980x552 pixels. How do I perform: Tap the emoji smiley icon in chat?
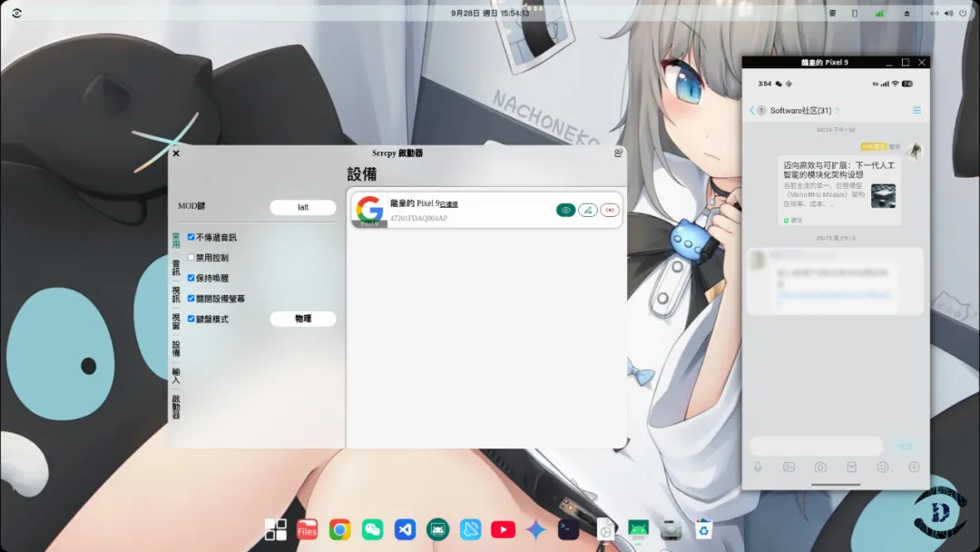tap(883, 467)
